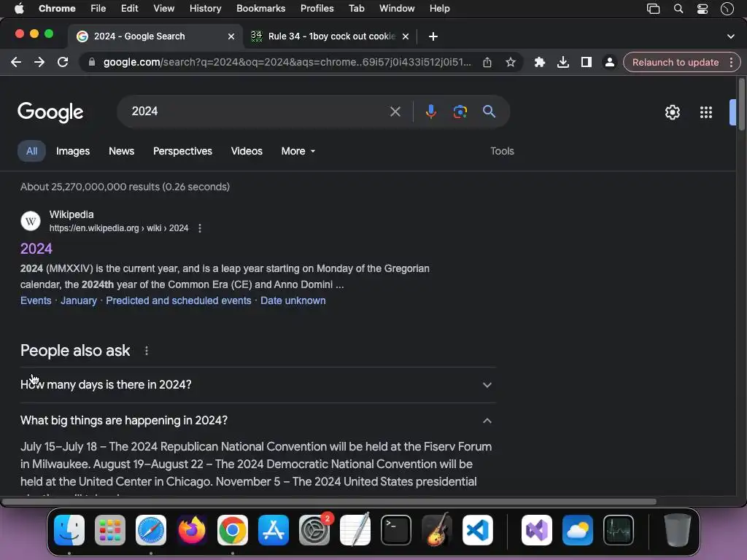Open the Events sitelink
747x560 pixels.
[x=36, y=300]
